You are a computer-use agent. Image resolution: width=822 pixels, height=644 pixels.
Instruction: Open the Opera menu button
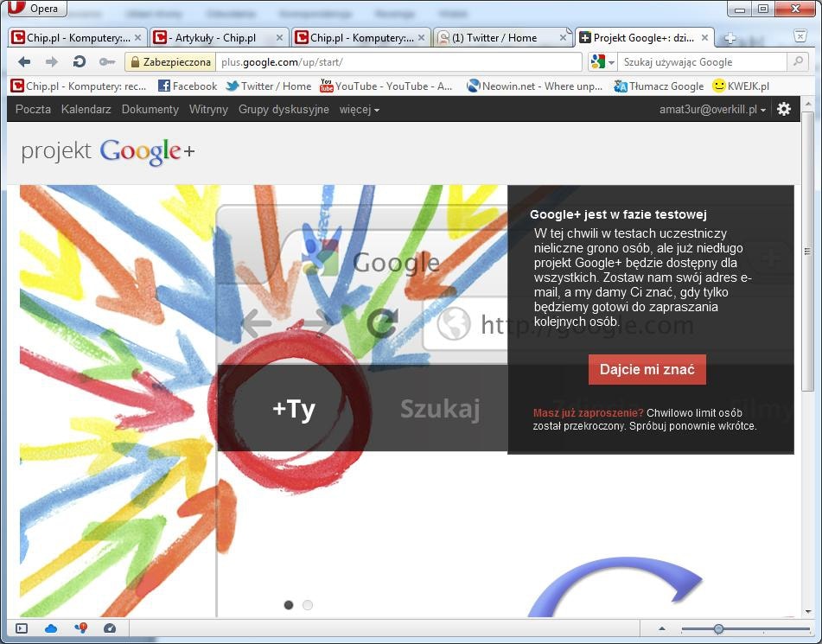35,8
